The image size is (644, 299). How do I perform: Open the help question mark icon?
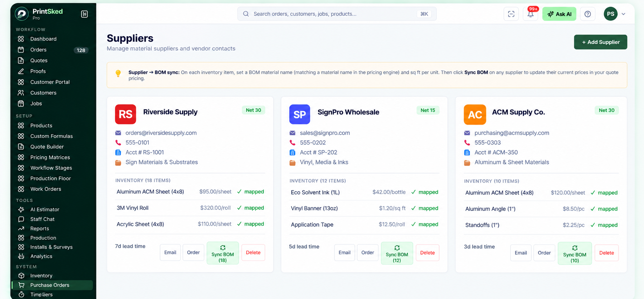[588, 14]
